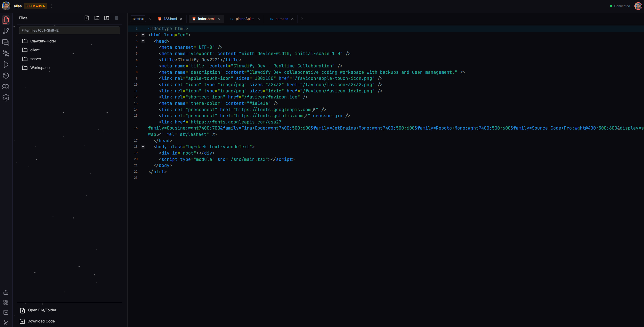This screenshot has width=644, height=327.
Task: Switch to the pistonApi.ts tab
Action: pyautogui.click(x=245, y=19)
